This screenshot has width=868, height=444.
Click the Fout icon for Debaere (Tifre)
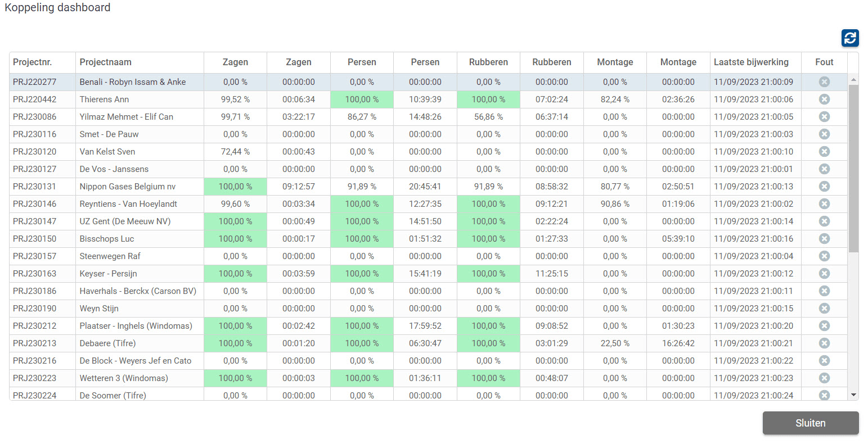(x=824, y=343)
